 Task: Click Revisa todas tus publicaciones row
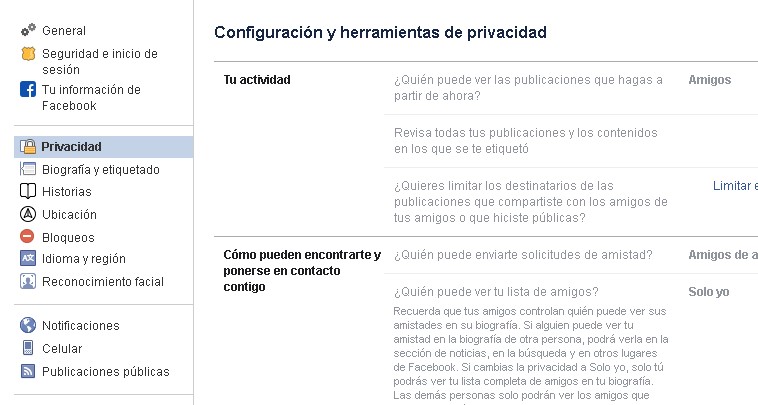point(525,141)
